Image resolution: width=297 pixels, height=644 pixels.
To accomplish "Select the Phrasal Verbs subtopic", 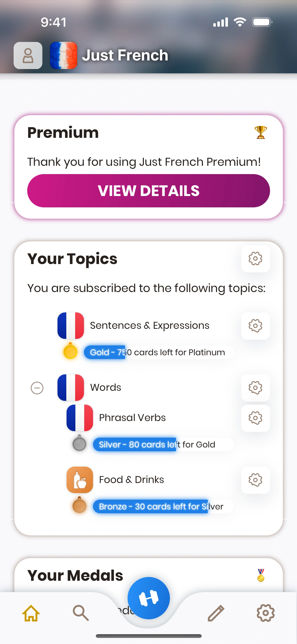I will click(132, 418).
